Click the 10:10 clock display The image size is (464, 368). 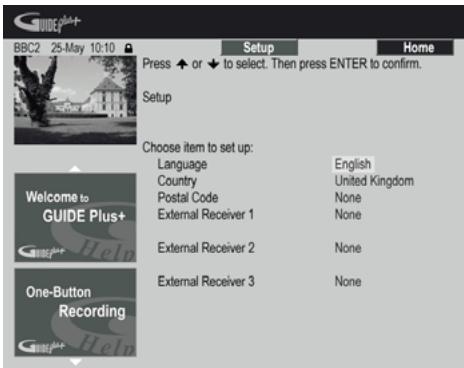click(x=103, y=48)
